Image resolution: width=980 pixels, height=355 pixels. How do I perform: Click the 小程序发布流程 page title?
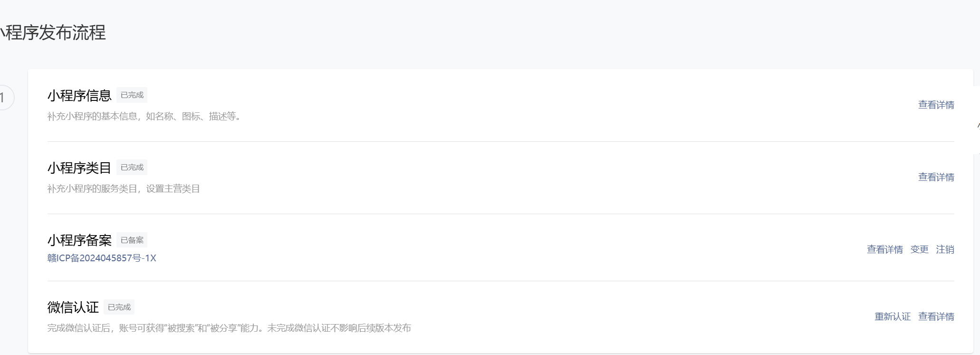tap(53, 32)
